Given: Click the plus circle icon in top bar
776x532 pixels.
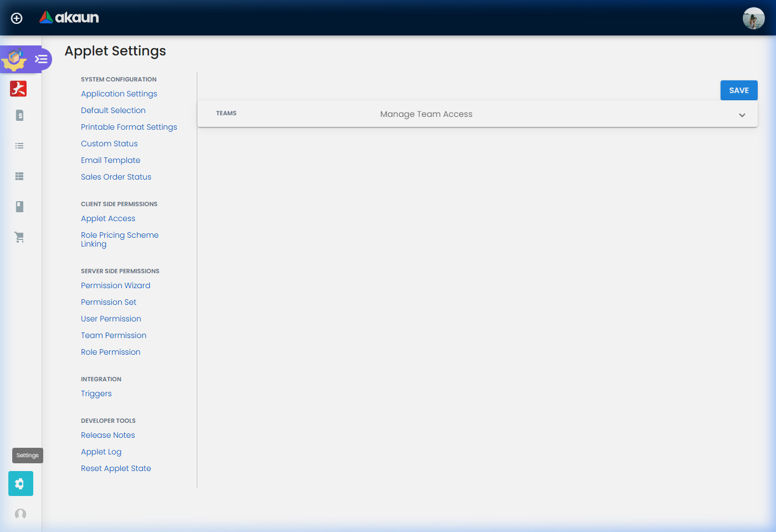Looking at the screenshot, I should [17, 18].
